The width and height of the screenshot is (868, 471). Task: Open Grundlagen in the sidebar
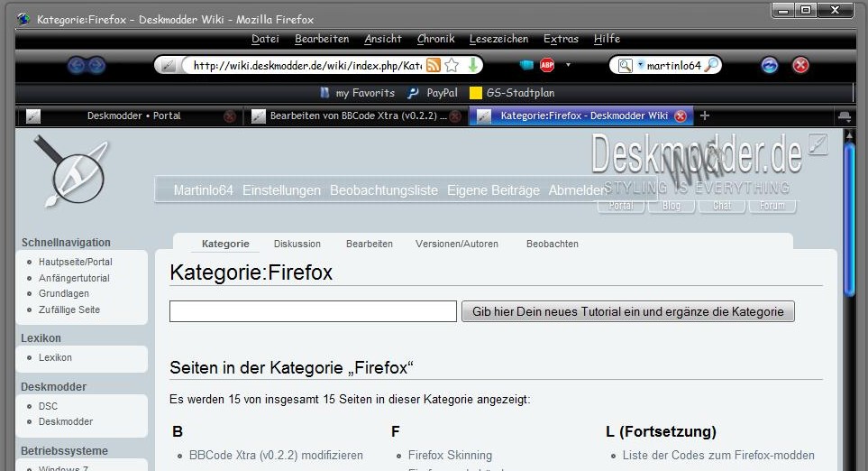(x=64, y=293)
